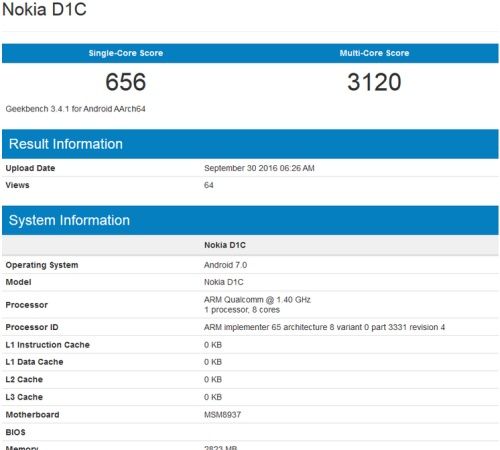Select the views count 64

[x=209, y=185]
